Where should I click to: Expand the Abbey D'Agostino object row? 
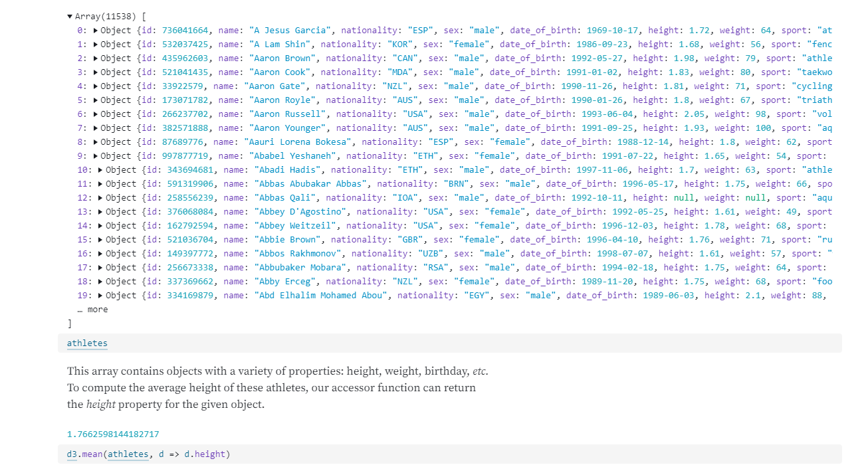pos(101,212)
